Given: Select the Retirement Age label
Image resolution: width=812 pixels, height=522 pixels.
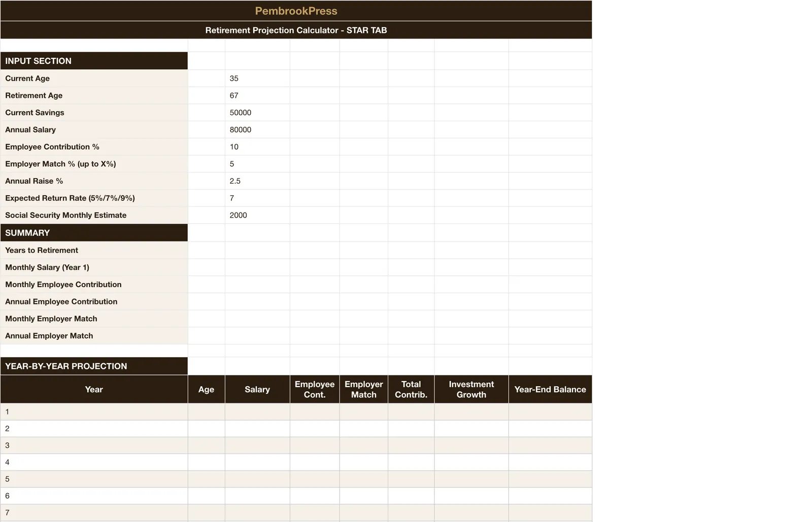Looking at the screenshot, I should point(94,95).
